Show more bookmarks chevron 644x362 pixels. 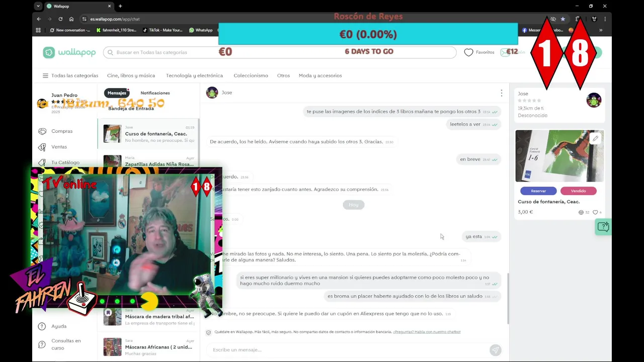pyautogui.click(x=601, y=30)
